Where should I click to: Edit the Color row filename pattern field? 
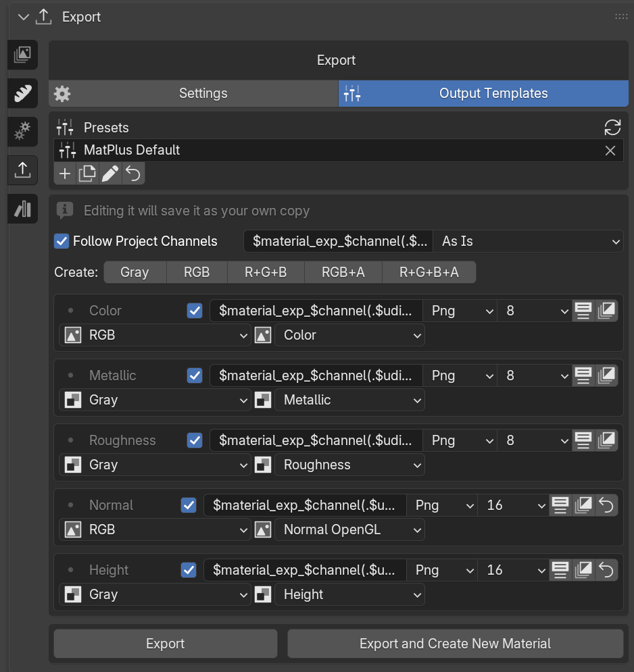tap(316, 311)
